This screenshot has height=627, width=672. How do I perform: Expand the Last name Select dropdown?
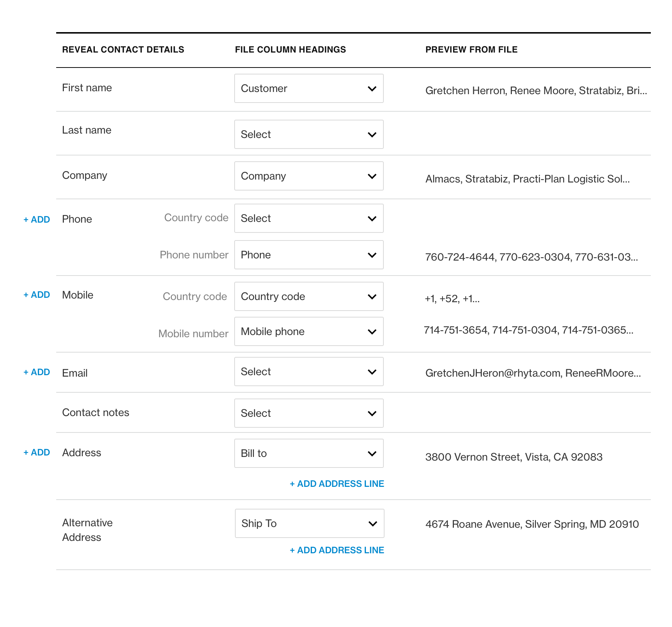(309, 134)
